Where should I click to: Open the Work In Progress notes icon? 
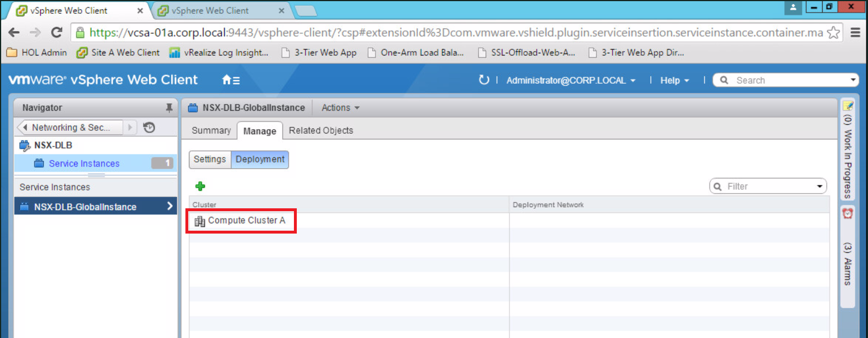pyautogui.click(x=847, y=106)
